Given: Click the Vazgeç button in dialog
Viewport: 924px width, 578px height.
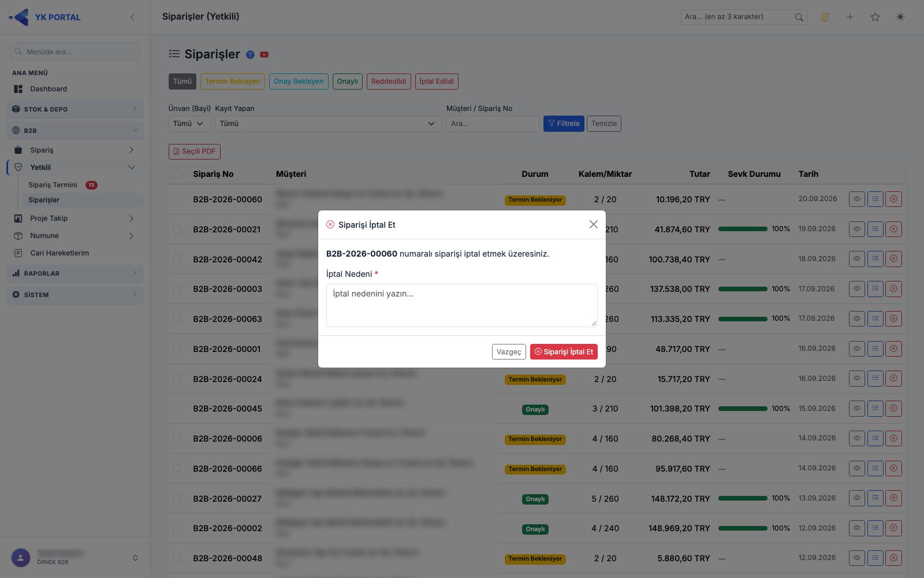Looking at the screenshot, I should click(x=509, y=351).
